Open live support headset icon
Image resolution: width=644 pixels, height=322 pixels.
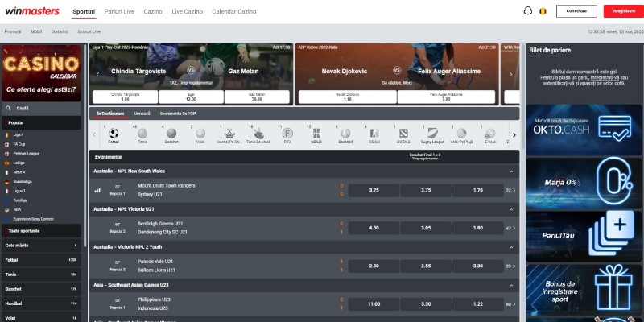[x=528, y=11]
